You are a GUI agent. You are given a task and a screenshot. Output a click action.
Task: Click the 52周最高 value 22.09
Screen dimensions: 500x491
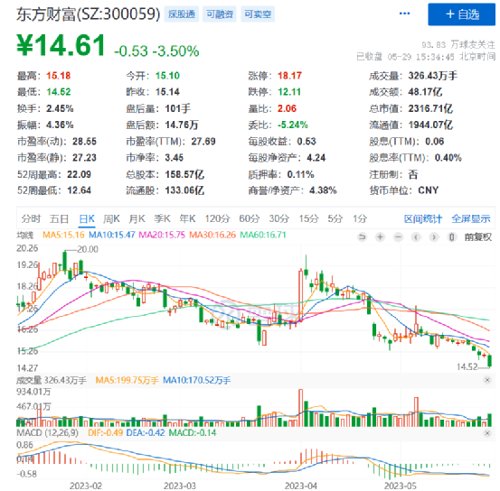click(x=79, y=174)
